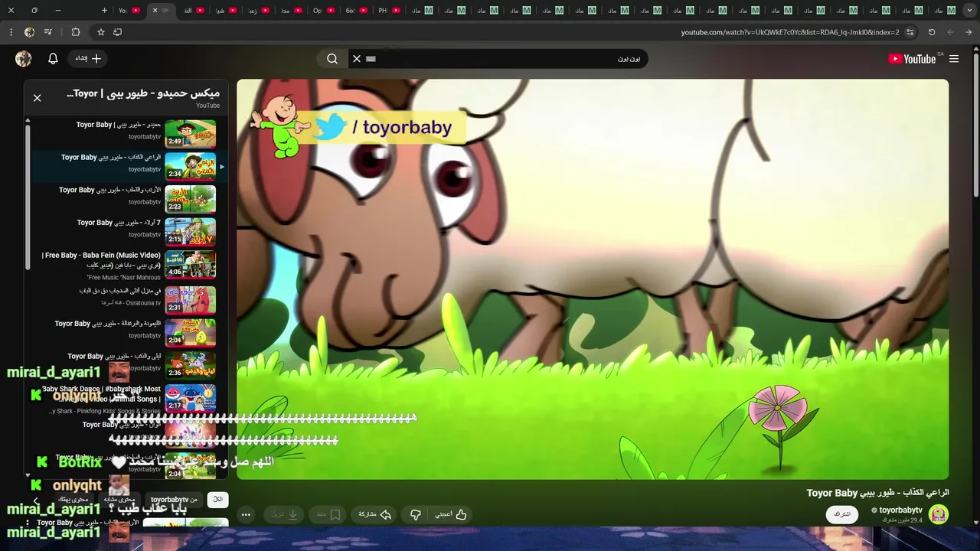Open the toyorbabytv channel name link

(x=901, y=510)
